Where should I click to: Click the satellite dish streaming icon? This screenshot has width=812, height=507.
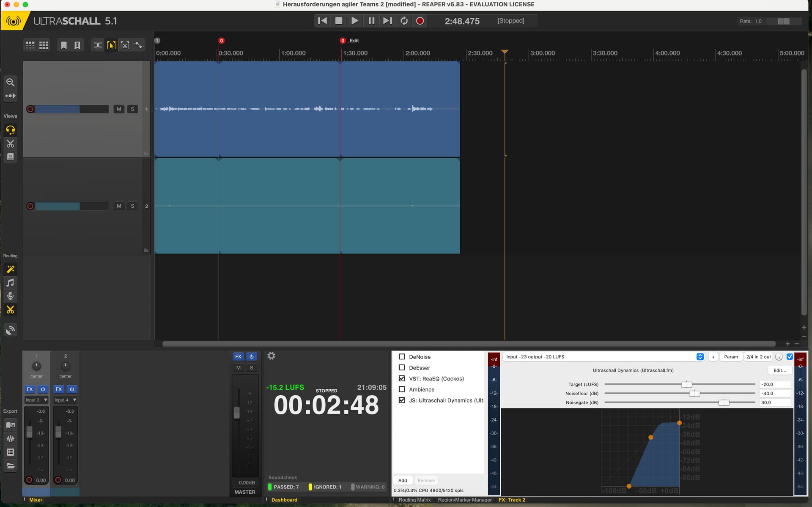point(11,330)
